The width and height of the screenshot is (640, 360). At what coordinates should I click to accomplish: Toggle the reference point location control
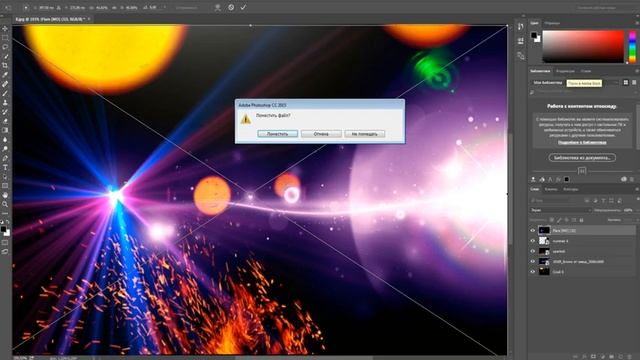[x=26, y=7]
